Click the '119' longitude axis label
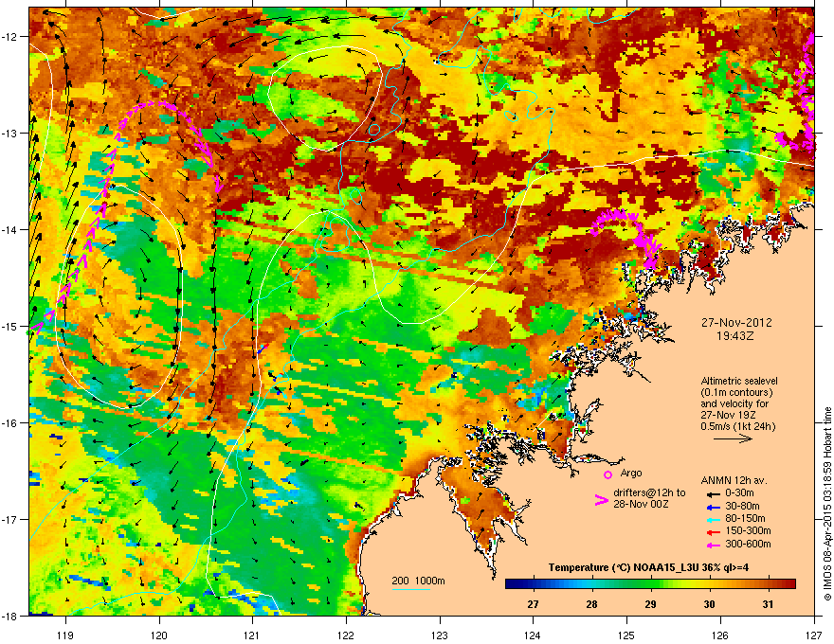 65,635
